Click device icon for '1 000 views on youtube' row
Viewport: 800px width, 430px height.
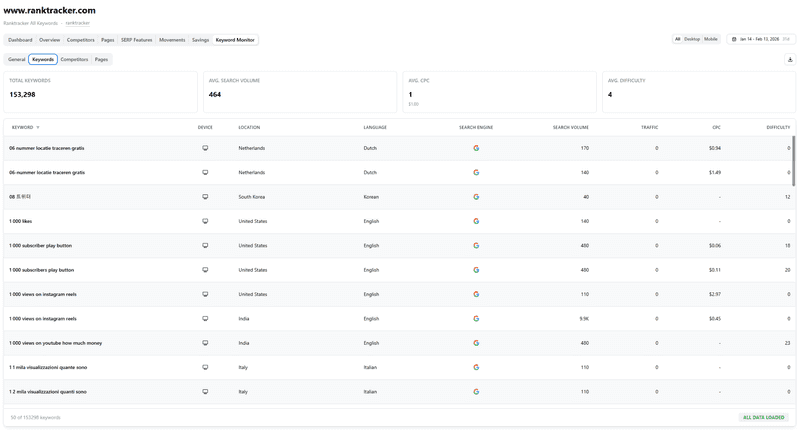coord(205,343)
